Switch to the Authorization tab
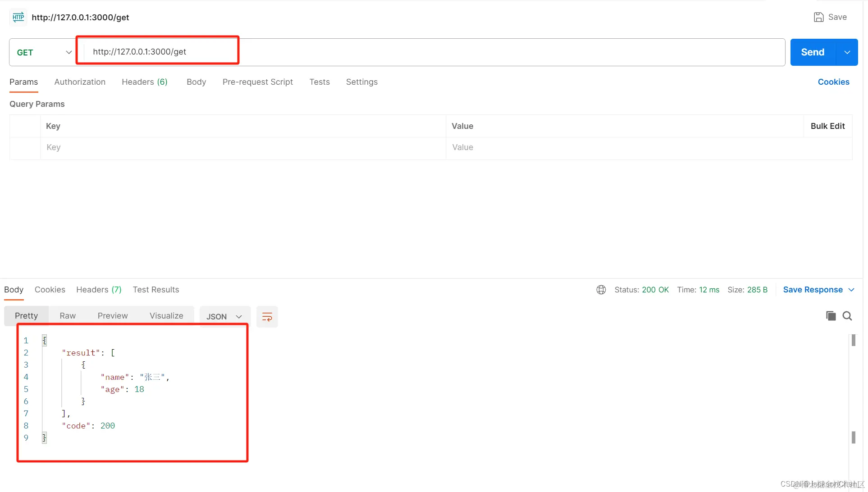Screen dimensions: 868x492 coord(80,82)
